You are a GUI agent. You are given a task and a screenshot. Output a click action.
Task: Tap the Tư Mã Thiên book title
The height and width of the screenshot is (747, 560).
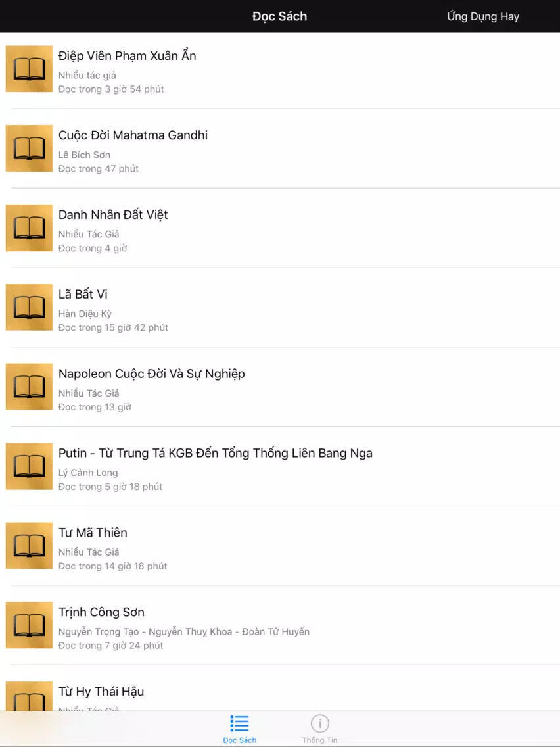pos(93,533)
